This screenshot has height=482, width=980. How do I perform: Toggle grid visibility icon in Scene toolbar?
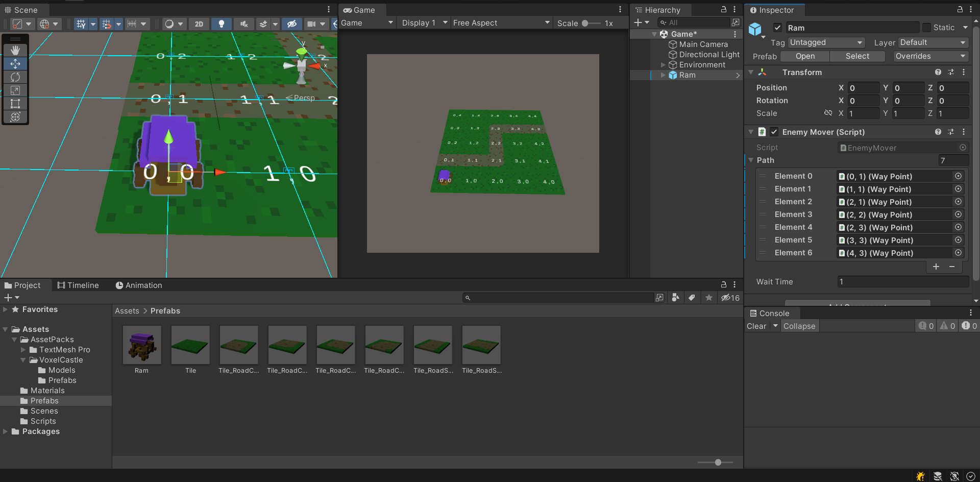click(81, 23)
